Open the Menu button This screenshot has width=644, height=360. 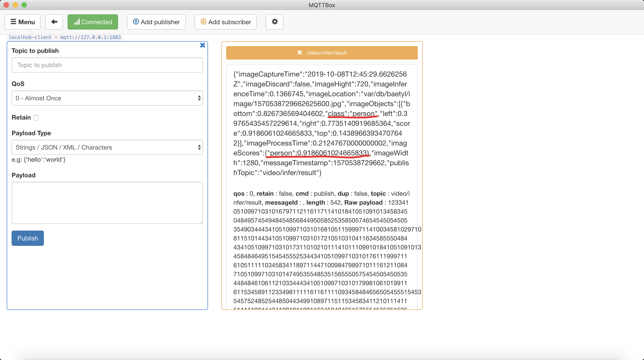click(x=23, y=22)
